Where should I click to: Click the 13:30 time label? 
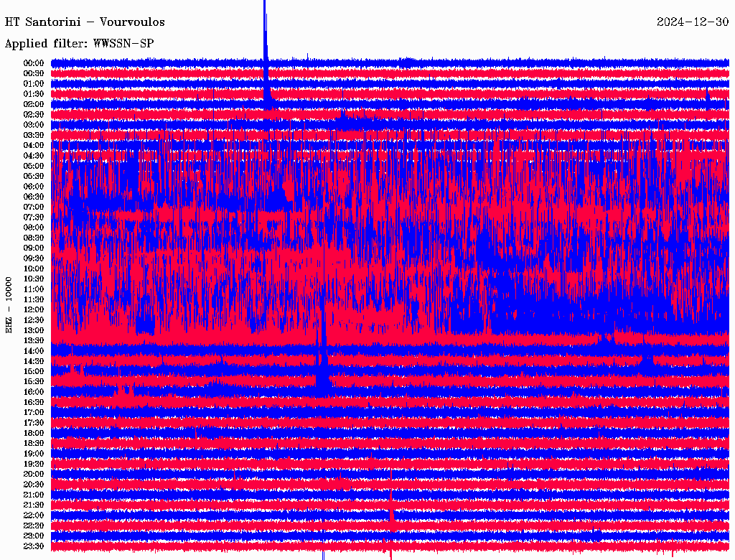click(34, 340)
